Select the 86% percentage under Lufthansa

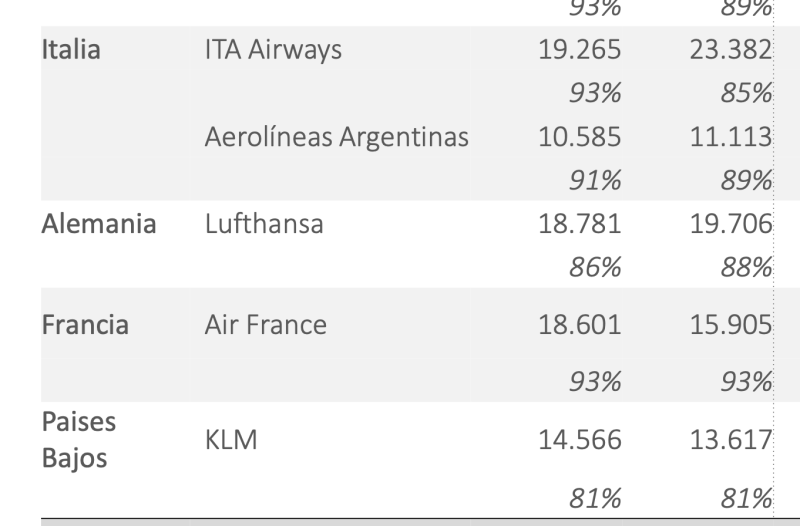coord(596,267)
